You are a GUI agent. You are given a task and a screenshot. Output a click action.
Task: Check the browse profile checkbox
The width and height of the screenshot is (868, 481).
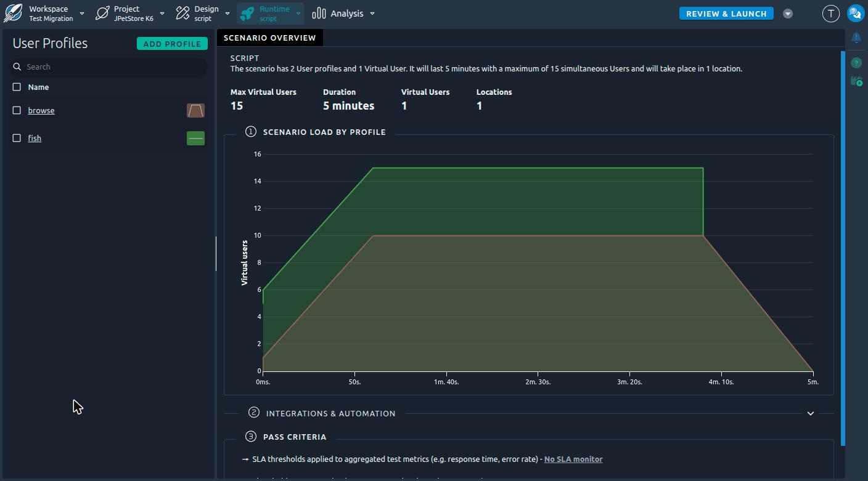point(17,110)
